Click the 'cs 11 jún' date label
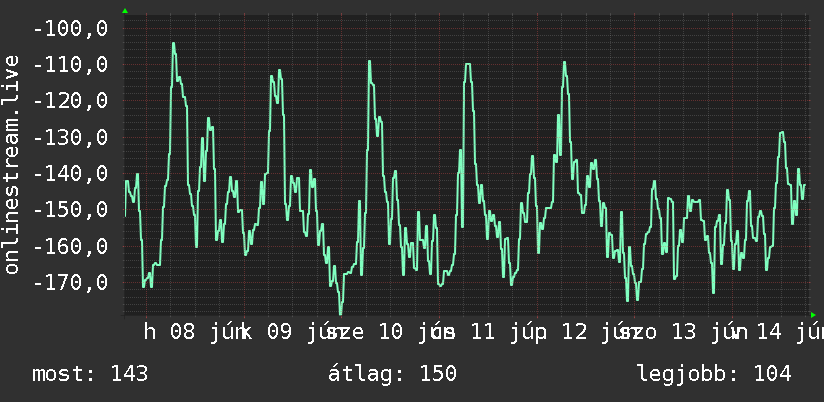The image size is (824, 402). point(487,332)
